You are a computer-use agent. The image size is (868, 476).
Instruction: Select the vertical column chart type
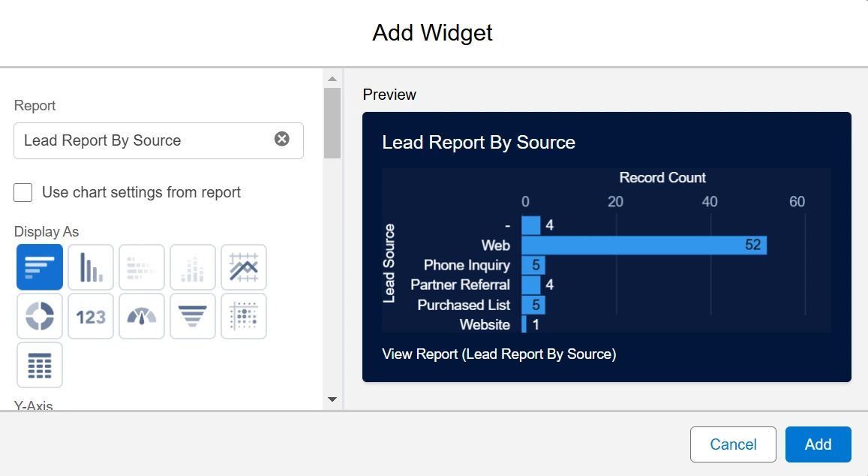pos(91,267)
